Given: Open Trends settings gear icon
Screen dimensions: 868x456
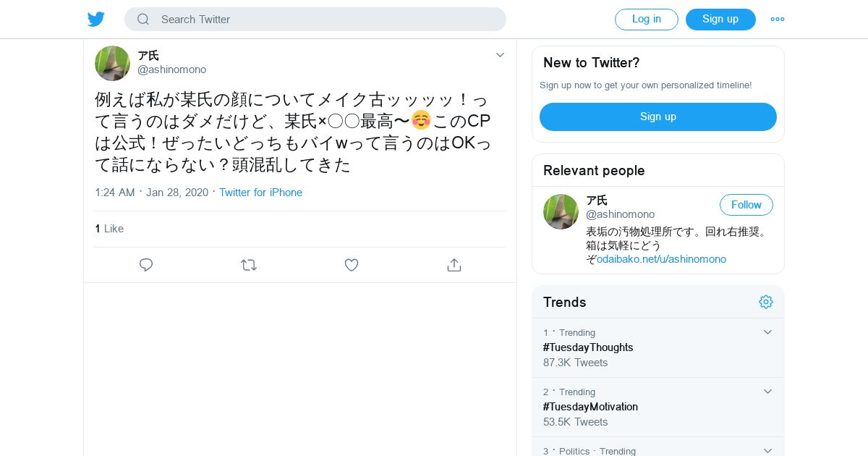Looking at the screenshot, I should [766, 302].
